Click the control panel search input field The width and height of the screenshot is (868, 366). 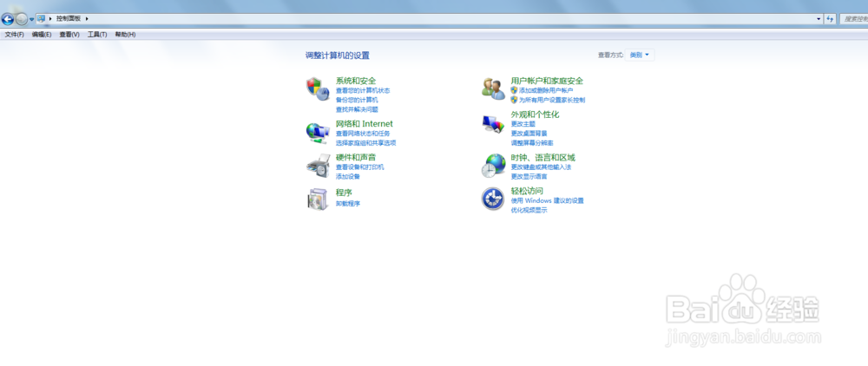pos(854,19)
